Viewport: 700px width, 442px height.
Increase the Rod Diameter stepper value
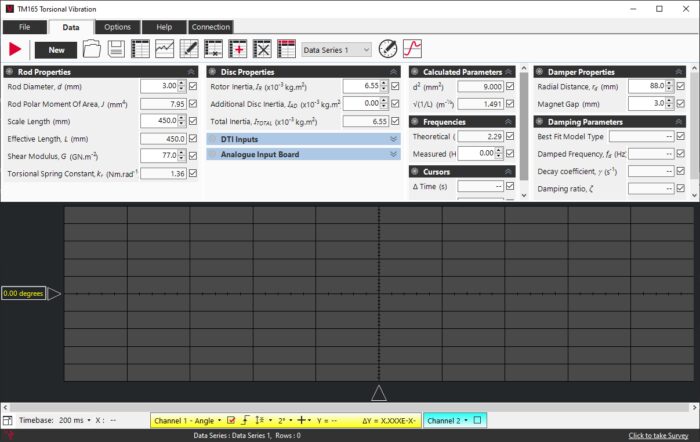(181, 83)
